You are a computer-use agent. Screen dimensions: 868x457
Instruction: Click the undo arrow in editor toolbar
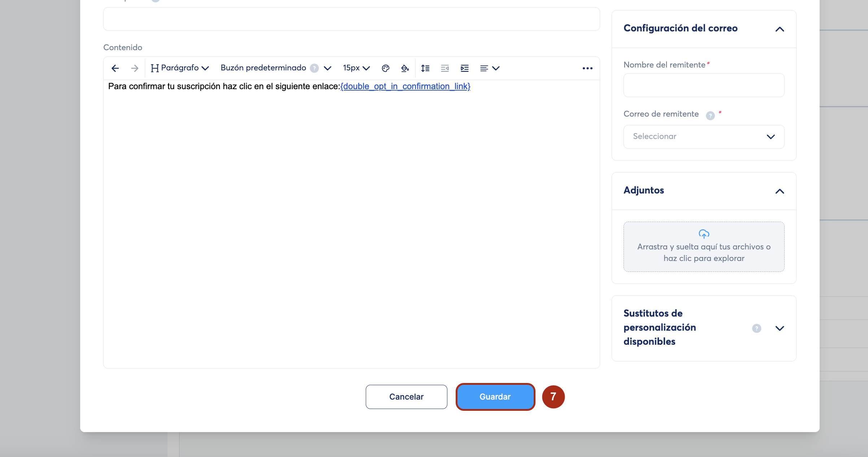115,68
